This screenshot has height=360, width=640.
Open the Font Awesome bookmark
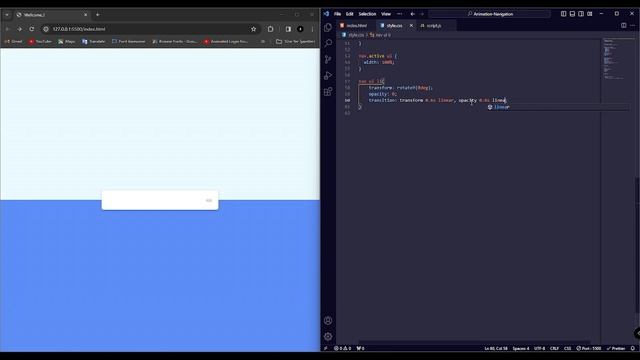coord(129,41)
